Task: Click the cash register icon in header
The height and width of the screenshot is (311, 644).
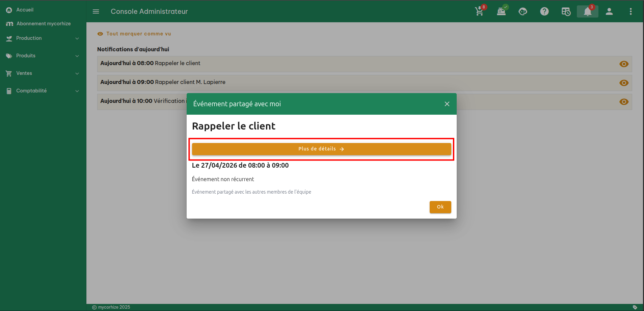Action: point(501,11)
